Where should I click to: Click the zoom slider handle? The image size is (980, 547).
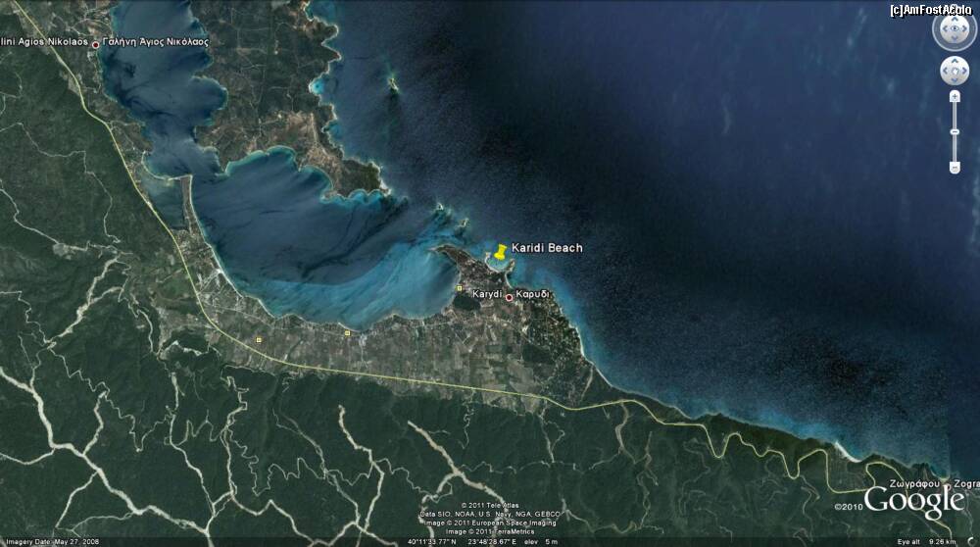tap(955, 131)
